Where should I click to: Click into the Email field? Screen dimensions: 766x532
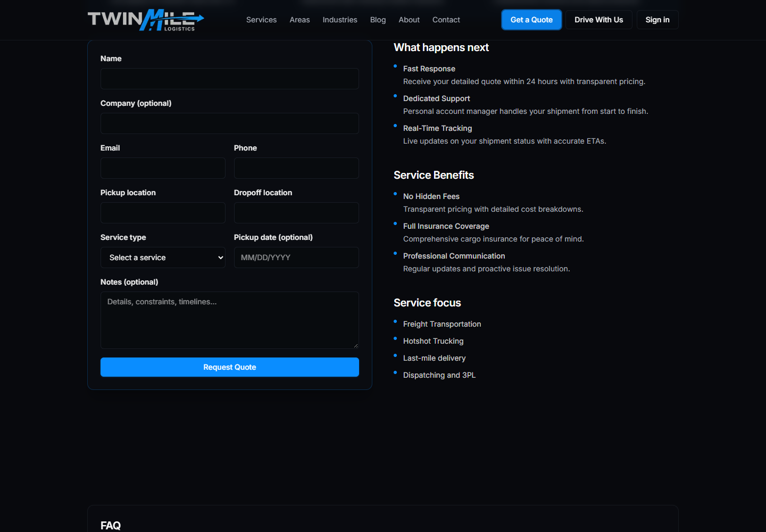pyautogui.click(x=163, y=168)
